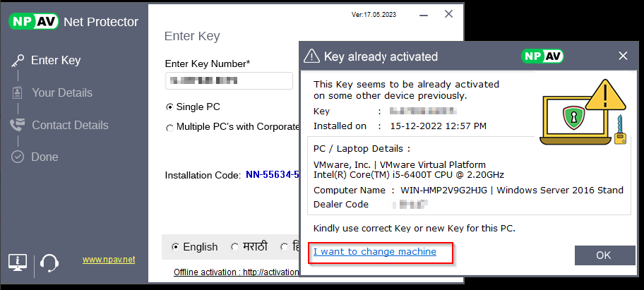The image size is (644, 290).
Task: Click the Contact Details phone icon
Action: tap(18, 125)
